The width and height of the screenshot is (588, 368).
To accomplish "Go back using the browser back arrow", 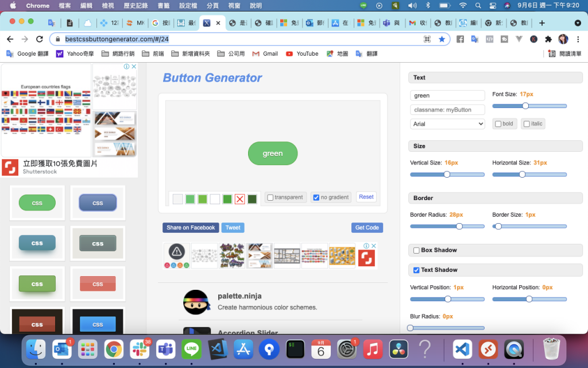I will 10,39.
